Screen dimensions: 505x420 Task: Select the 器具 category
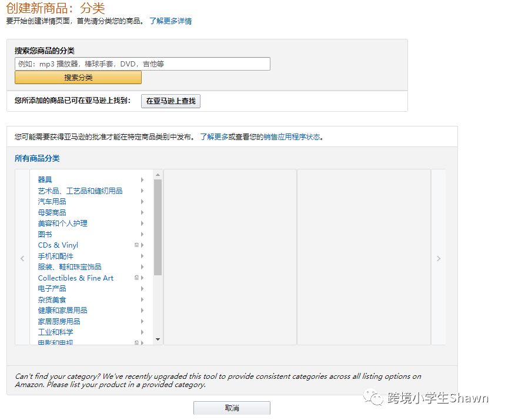[45, 179]
